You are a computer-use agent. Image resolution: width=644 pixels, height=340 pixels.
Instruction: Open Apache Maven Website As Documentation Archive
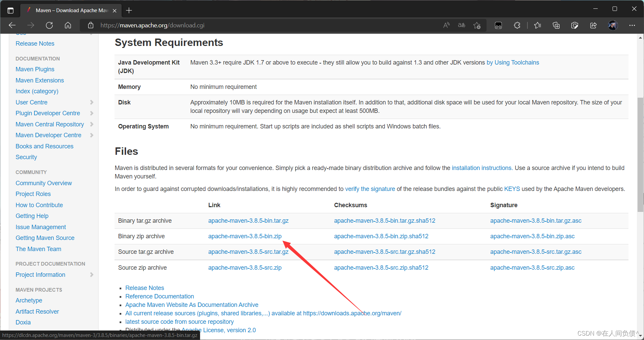pyautogui.click(x=192, y=305)
